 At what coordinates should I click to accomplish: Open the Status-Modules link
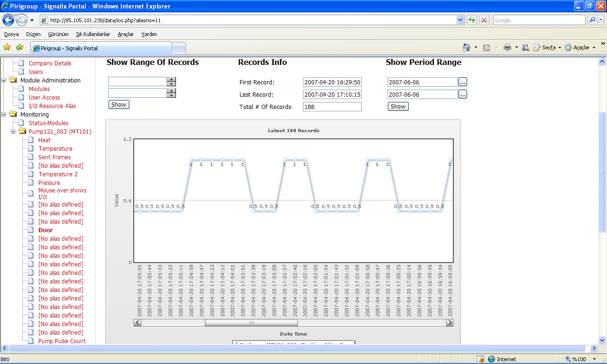(x=48, y=123)
